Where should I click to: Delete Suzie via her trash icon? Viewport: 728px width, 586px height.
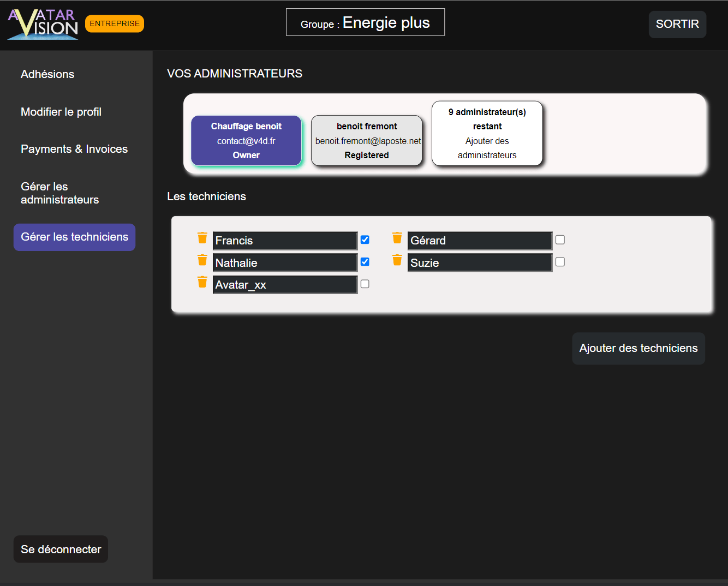click(397, 260)
